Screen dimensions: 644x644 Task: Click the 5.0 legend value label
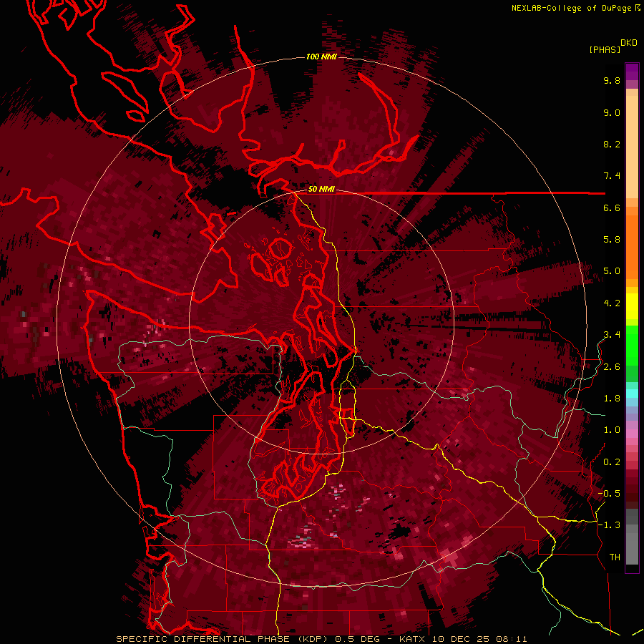tap(612, 271)
